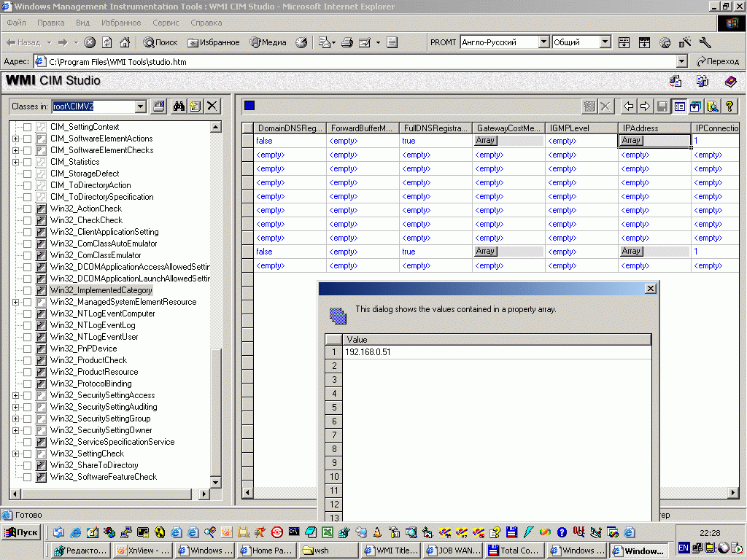The height and width of the screenshot is (560, 747).
Task: Expand the CIM_SoftwareElementActions tree node
Action: click(x=16, y=139)
